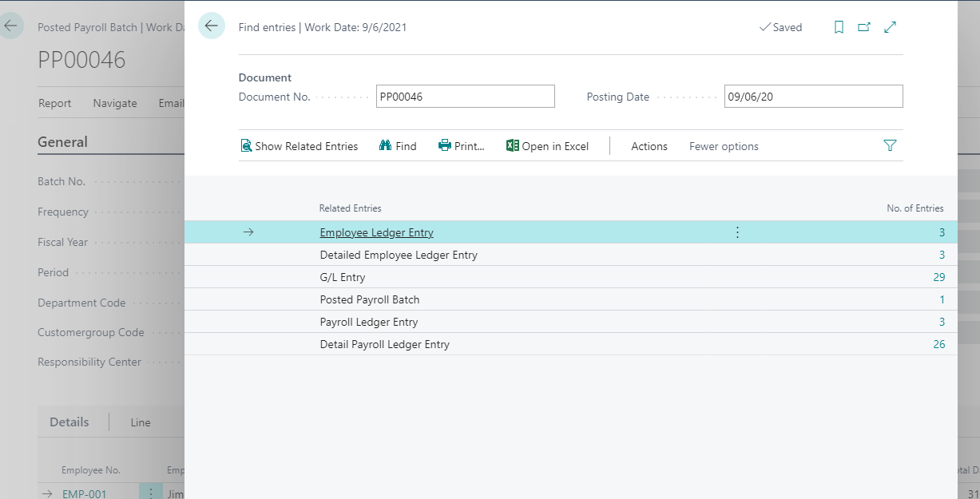Click the Posting Date field

click(x=813, y=97)
